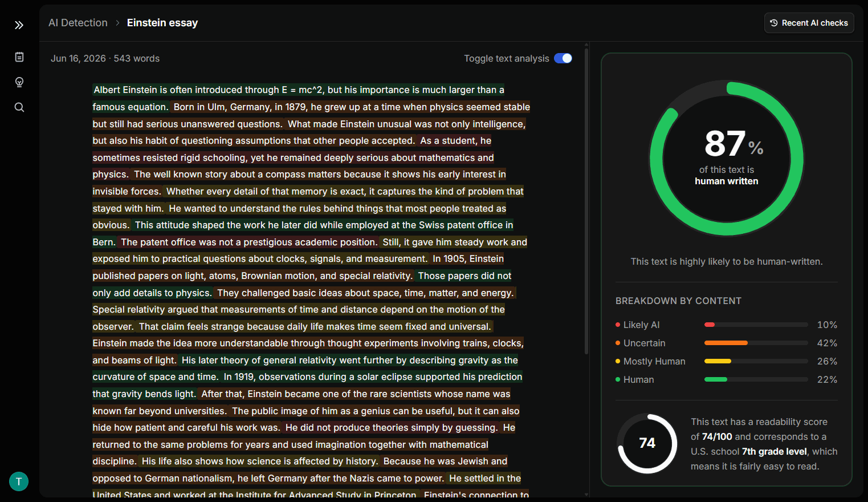Click sentence 'After that, Einstein became one of the rare'
868x502 pixels.
(x=356, y=394)
